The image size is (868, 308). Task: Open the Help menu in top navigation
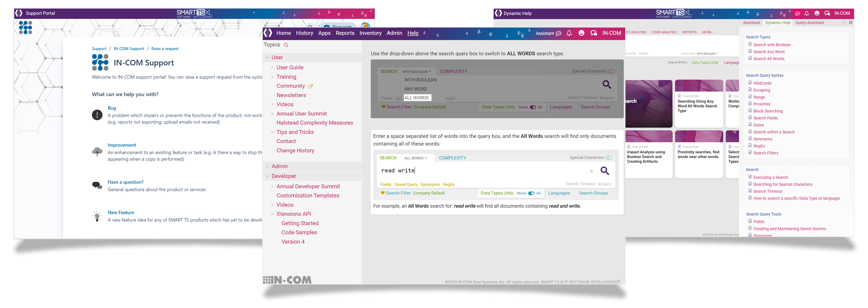[x=413, y=33]
